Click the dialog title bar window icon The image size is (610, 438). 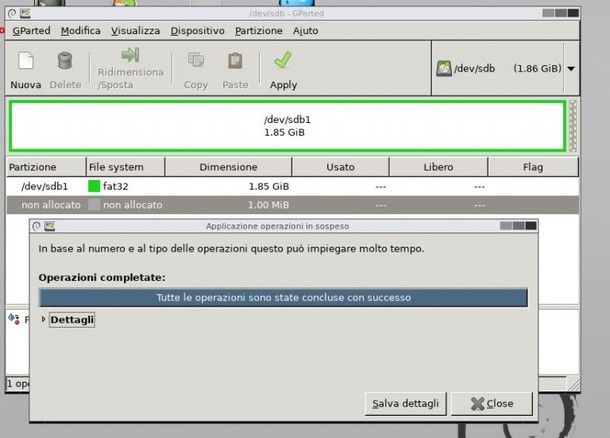click(49, 226)
